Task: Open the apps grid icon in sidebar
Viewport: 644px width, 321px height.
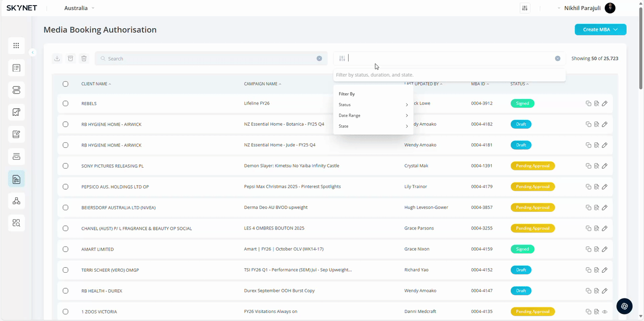Action: tap(16, 46)
